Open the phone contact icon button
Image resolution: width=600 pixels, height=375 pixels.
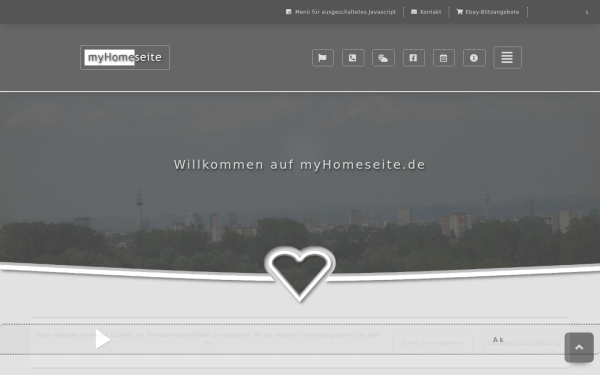[x=353, y=58]
